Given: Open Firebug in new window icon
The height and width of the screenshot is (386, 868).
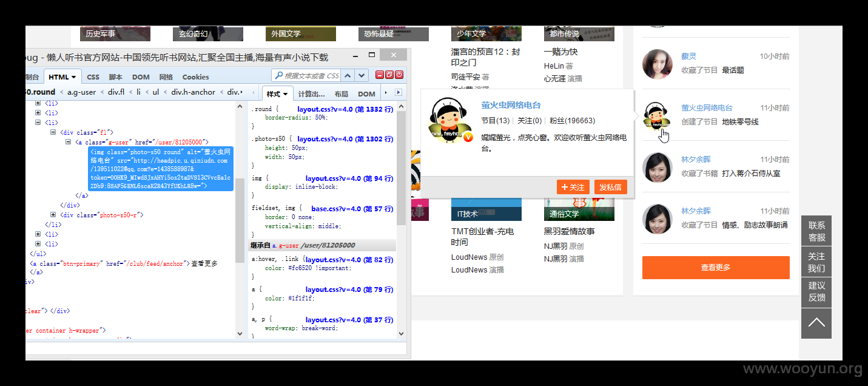Looking at the screenshot, I should (389, 75).
